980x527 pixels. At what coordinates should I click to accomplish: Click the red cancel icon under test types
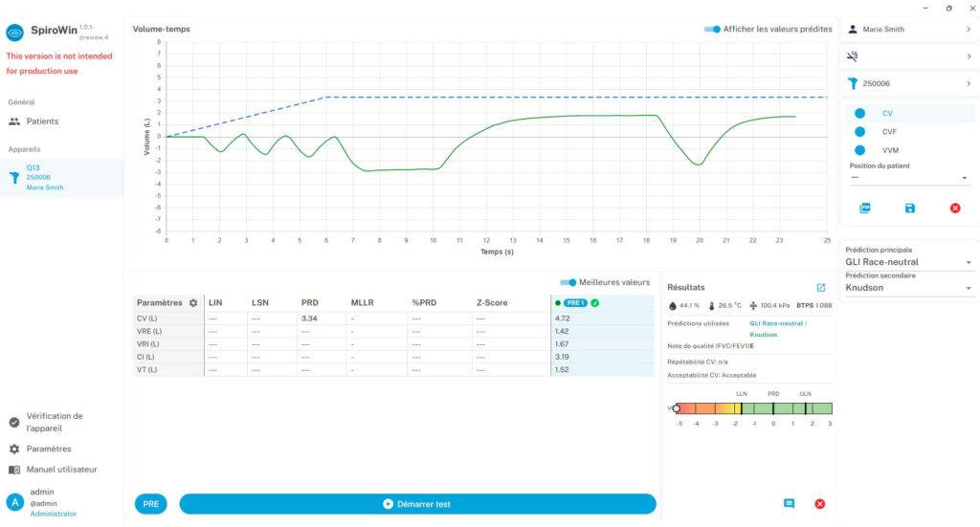[955, 208]
